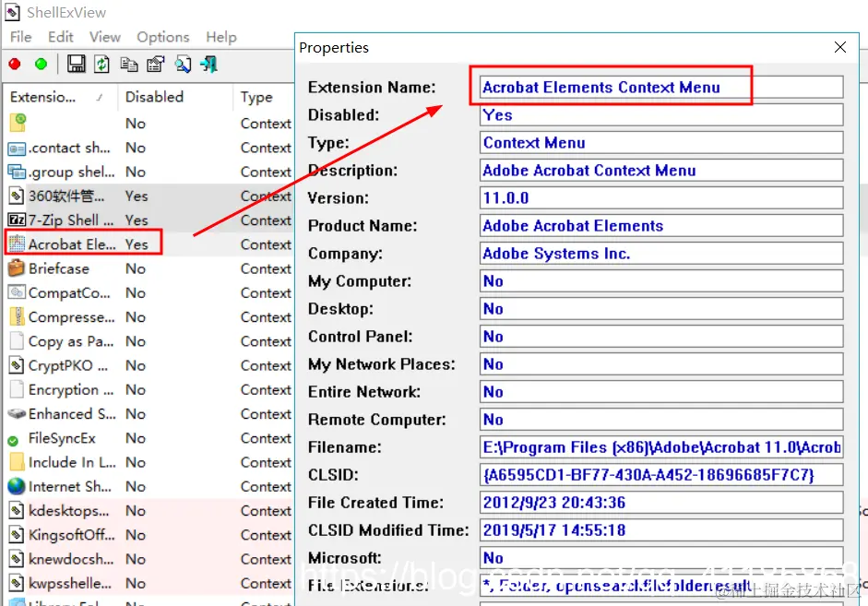The height and width of the screenshot is (606, 868).
Task: Click the Find toolbar icon
Action: 183,65
